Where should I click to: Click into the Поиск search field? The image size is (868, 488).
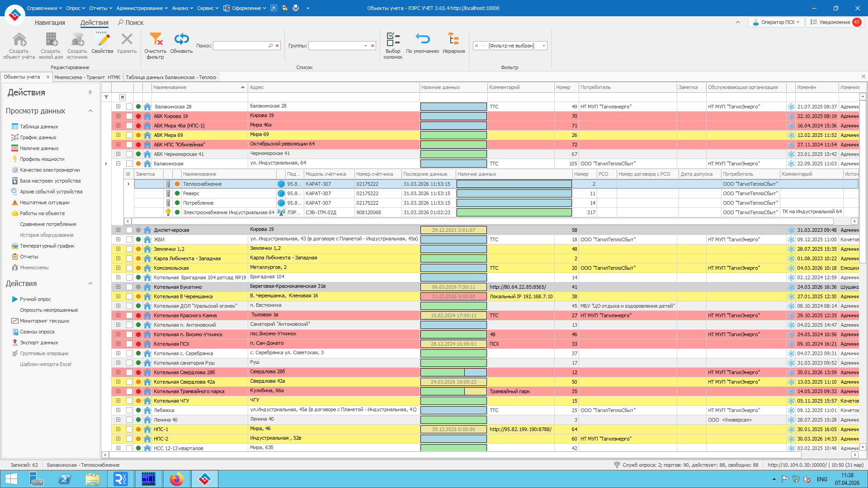click(x=240, y=46)
